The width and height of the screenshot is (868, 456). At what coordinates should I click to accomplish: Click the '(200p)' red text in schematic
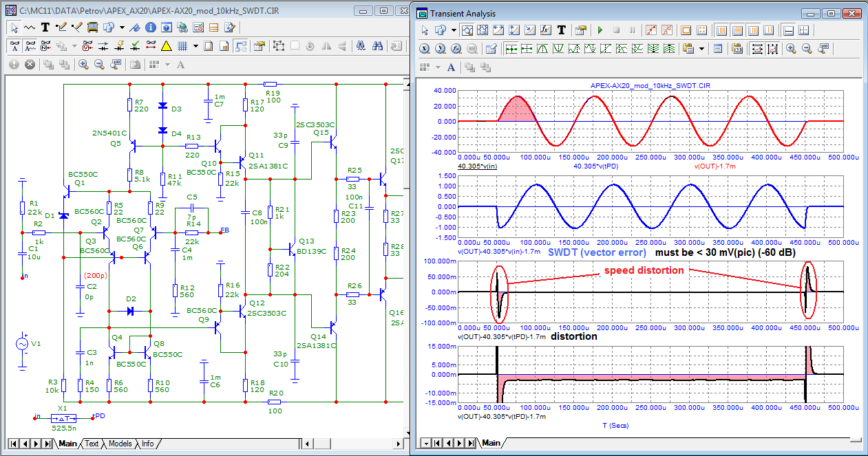[x=95, y=275]
